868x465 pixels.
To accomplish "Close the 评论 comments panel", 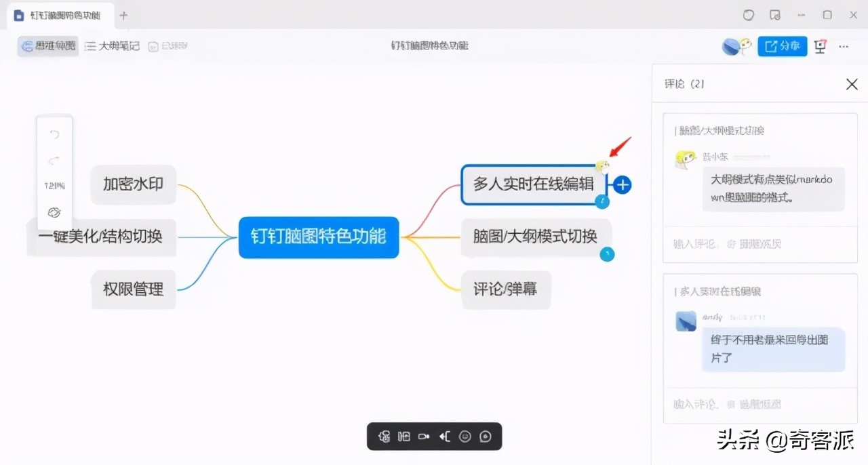I will (852, 84).
